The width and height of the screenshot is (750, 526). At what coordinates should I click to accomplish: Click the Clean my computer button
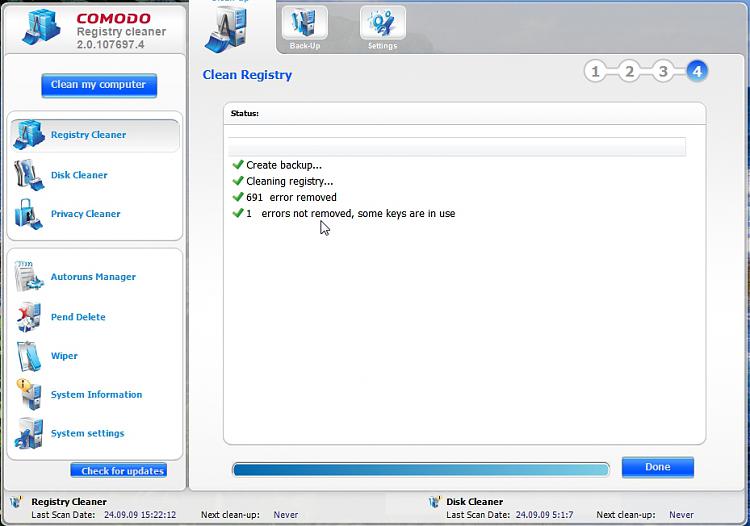point(99,85)
